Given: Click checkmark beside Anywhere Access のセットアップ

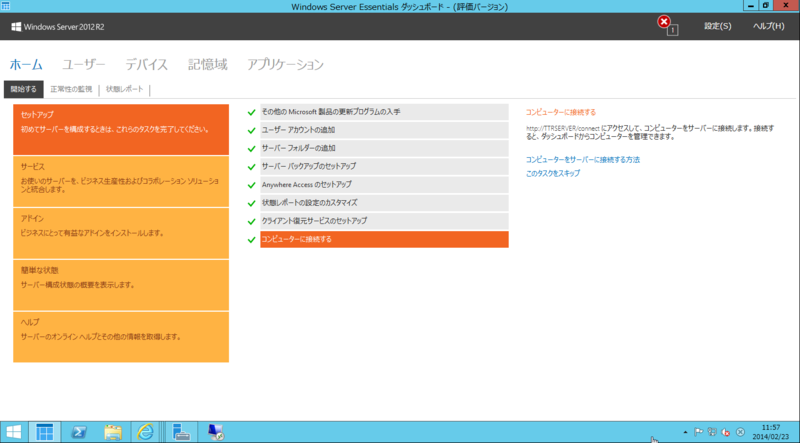Looking at the screenshot, I should (251, 185).
